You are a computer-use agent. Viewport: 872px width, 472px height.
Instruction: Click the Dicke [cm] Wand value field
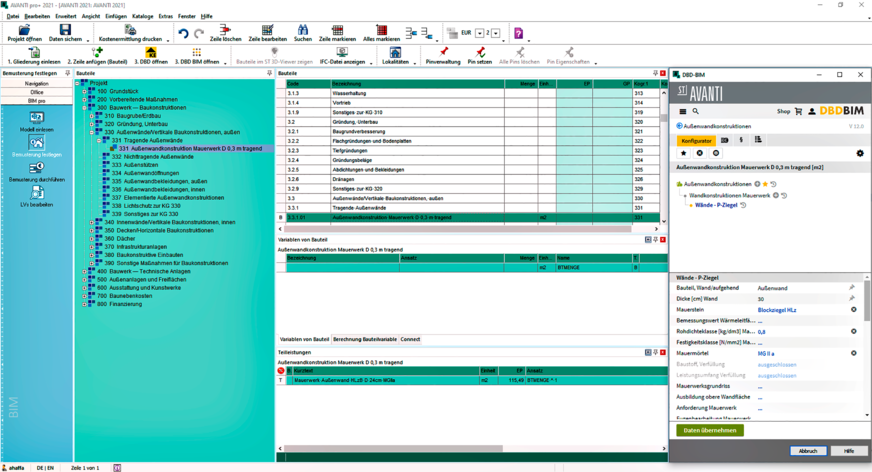(x=800, y=298)
